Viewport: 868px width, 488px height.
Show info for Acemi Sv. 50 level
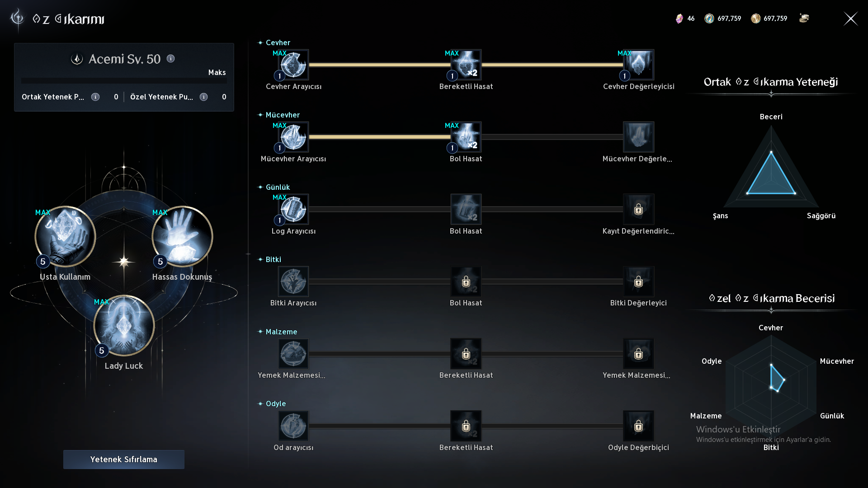click(x=170, y=59)
